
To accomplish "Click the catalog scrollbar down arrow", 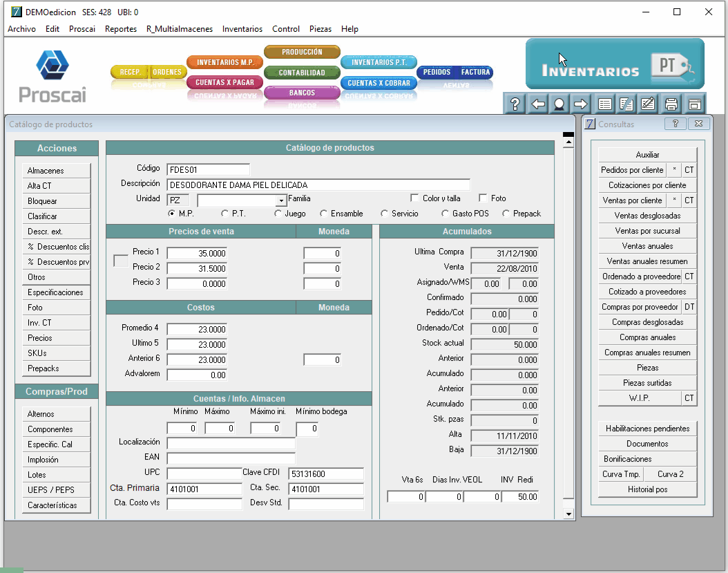I will (x=568, y=514).
